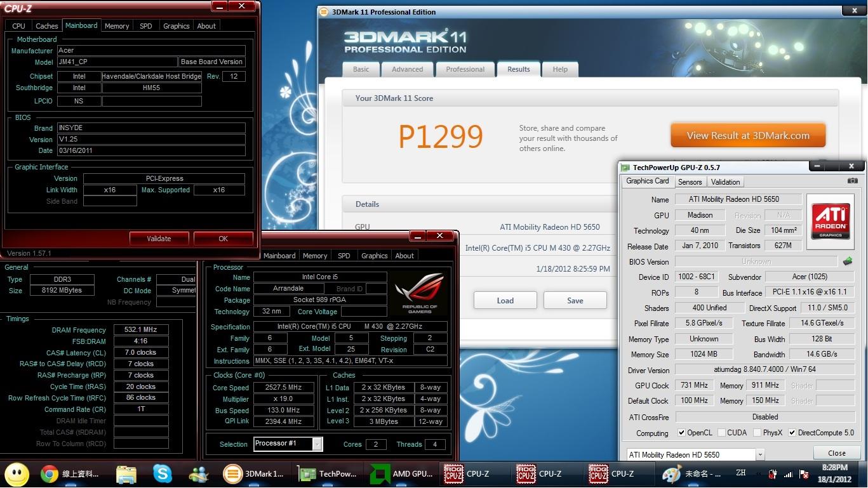This screenshot has height=488, width=868.
Task: Click the Driver Version field in GPU-Z
Action: pyautogui.click(x=765, y=370)
